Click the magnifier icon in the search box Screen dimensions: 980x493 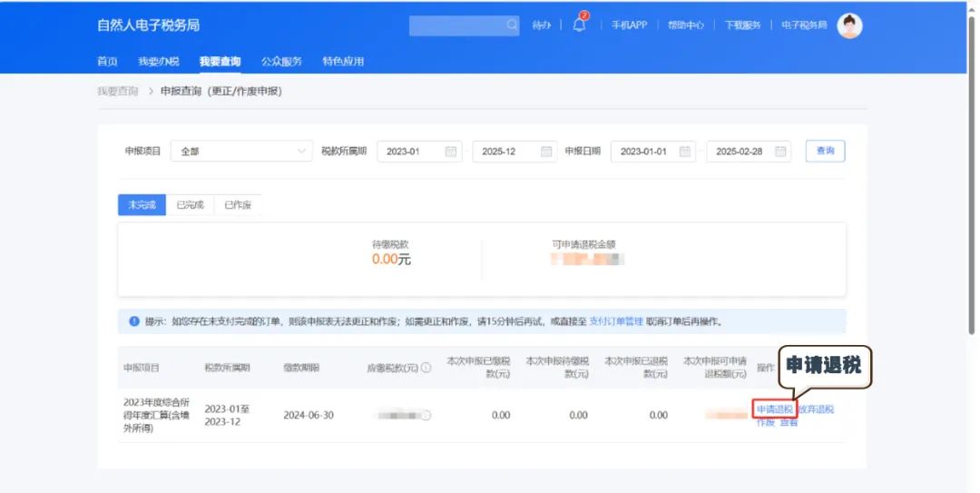coord(513,25)
